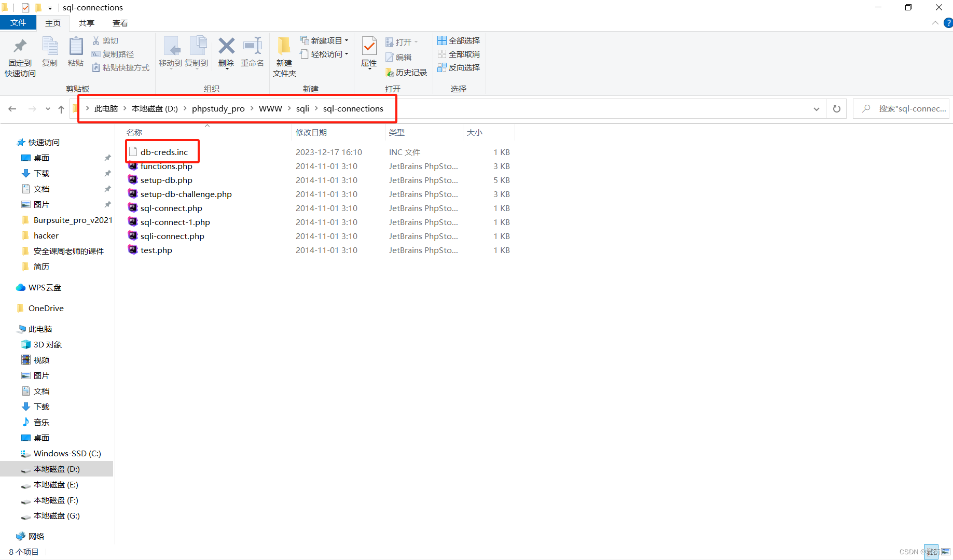The width and height of the screenshot is (953, 560).
Task: Expand the chevron after phpstudy_pro in path
Action: tap(252, 108)
